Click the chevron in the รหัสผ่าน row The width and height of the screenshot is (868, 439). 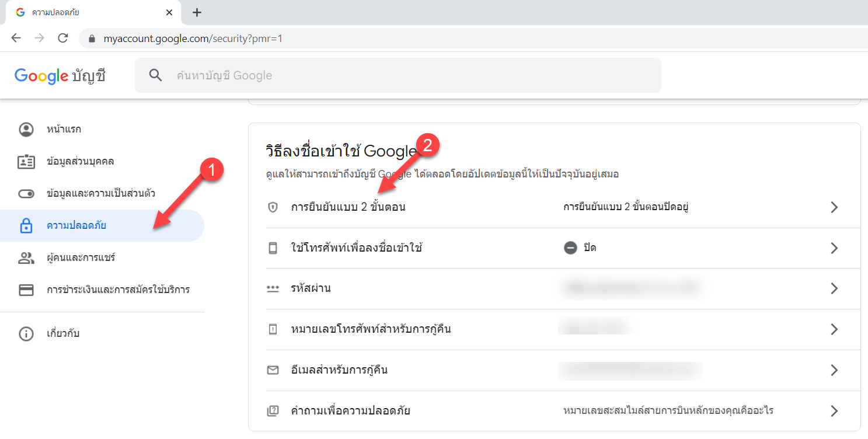tap(834, 288)
